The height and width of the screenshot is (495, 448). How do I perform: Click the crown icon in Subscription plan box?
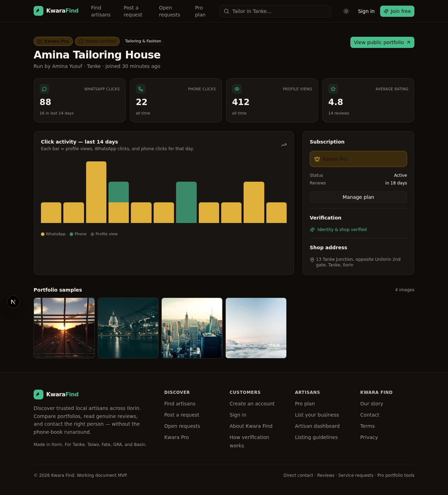click(x=317, y=159)
